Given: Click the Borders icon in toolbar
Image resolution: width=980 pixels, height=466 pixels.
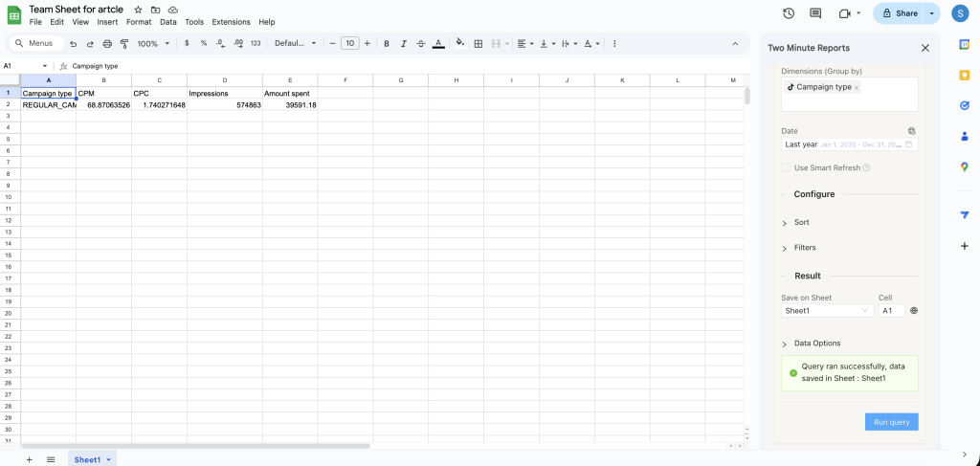Looking at the screenshot, I should click(x=479, y=44).
